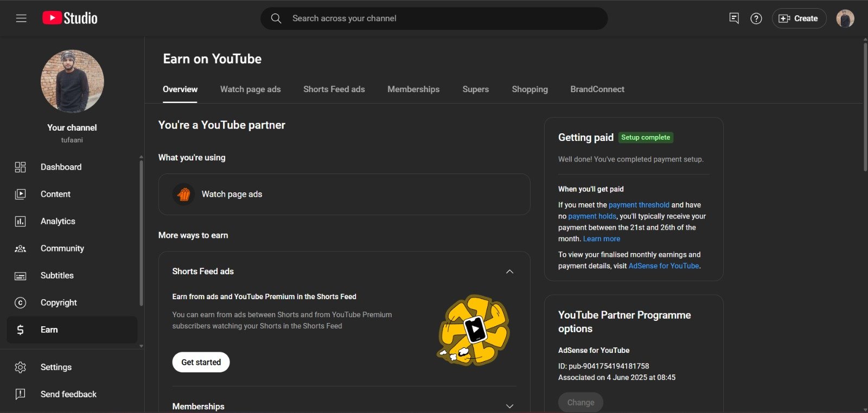Image resolution: width=868 pixels, height=413 pixels.
Task: Select the Shopping tab
Action: (530, 89)
